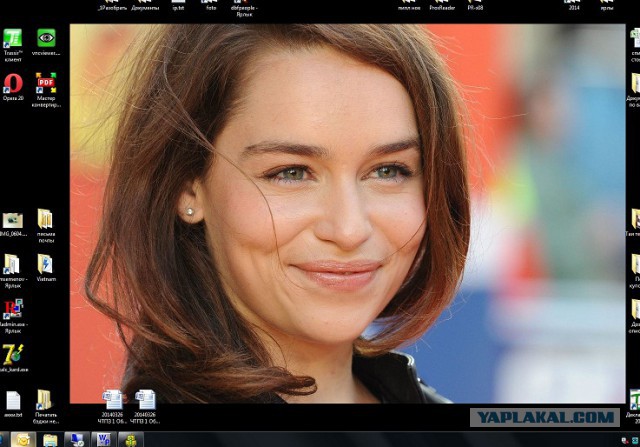Open the Vistnum folder shortcut
Image resolution: width=640 pixels, height=447 pixels.
[x=46, y=265]
